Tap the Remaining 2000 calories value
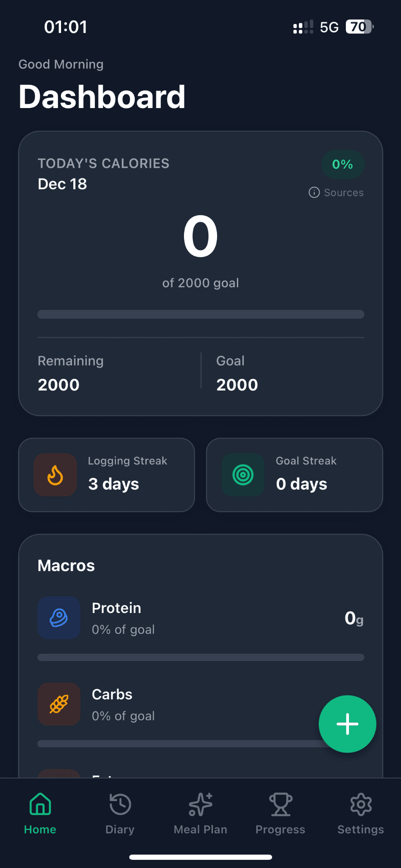The image size is (401, 868). click(59, 385)
